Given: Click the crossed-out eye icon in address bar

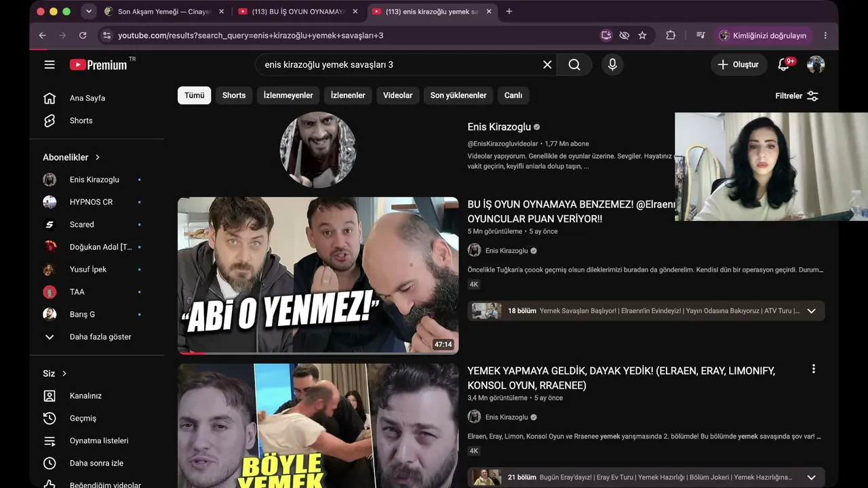Looking at the screenshot, I should (x=625, y=35).
